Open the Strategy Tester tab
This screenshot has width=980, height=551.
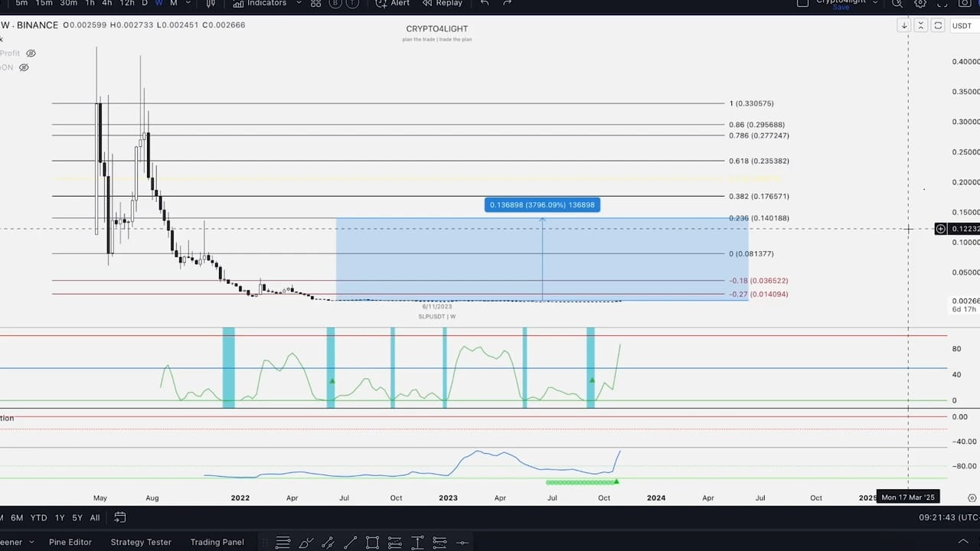point(140,542)
